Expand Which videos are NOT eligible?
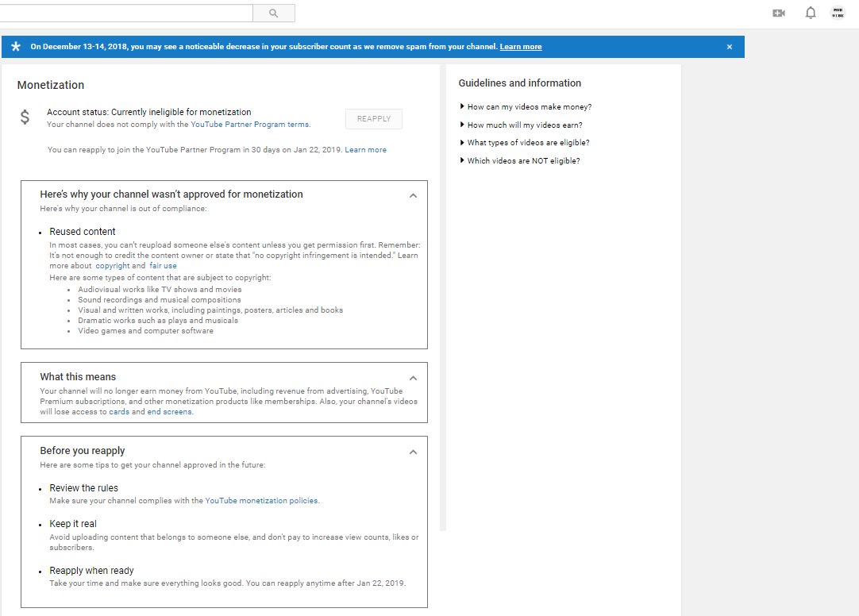Image resolution: width=859 pixels, height=616 pixels. pos(520,161)
